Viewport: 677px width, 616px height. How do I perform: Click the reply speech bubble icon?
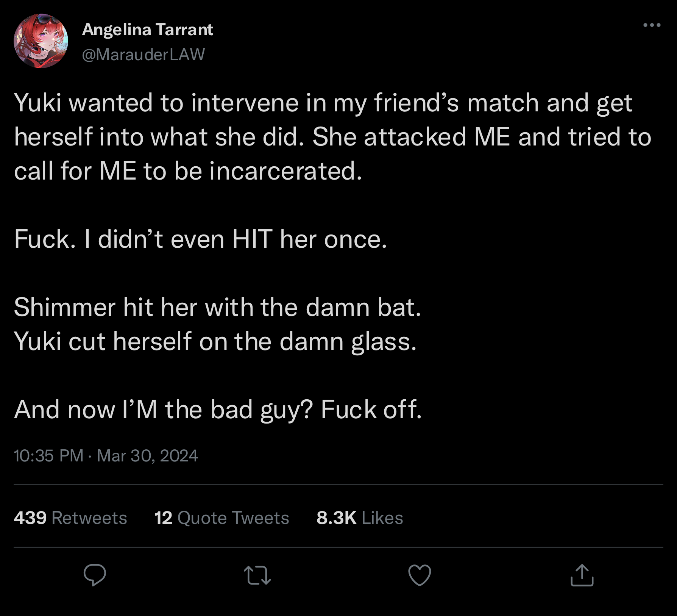click(95, 575)
